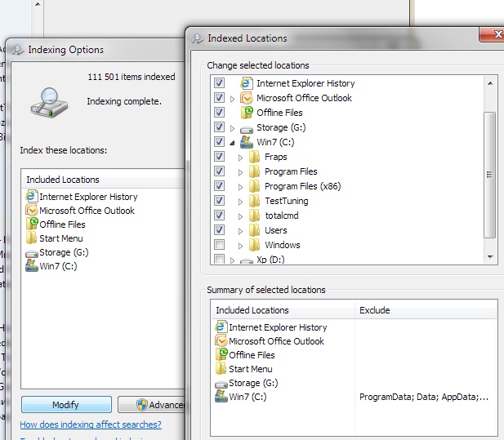Click the locations tree scroll down arrow

490,256
